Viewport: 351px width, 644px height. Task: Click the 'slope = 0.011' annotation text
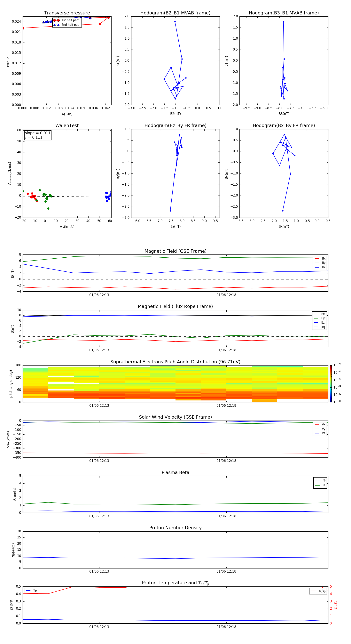(37, 133)
